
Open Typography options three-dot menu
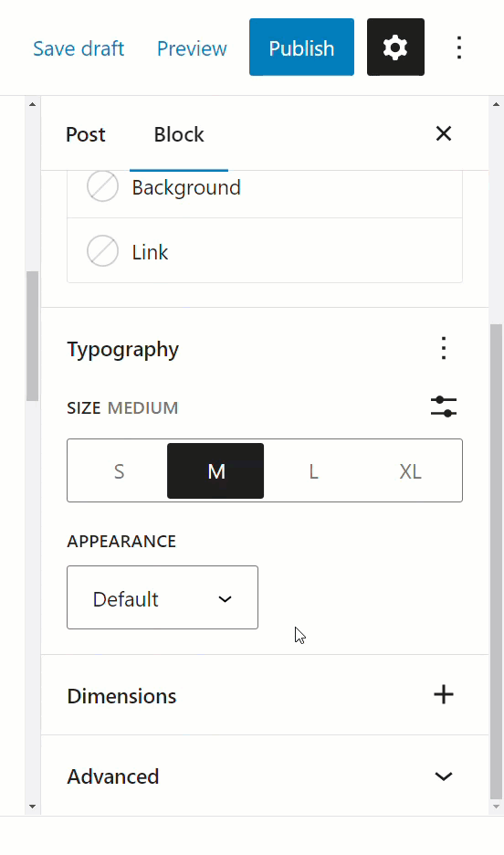[444, 348]
